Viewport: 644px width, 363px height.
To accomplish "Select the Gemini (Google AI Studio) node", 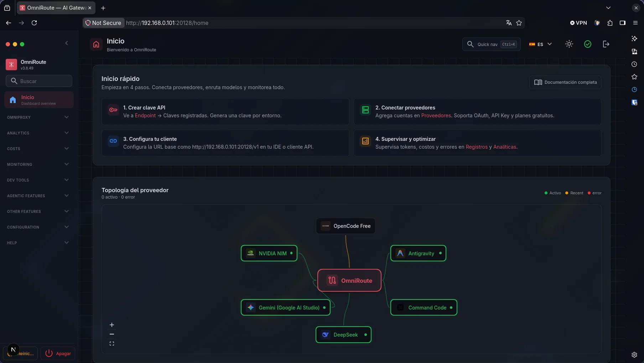I will coord(286,307).
